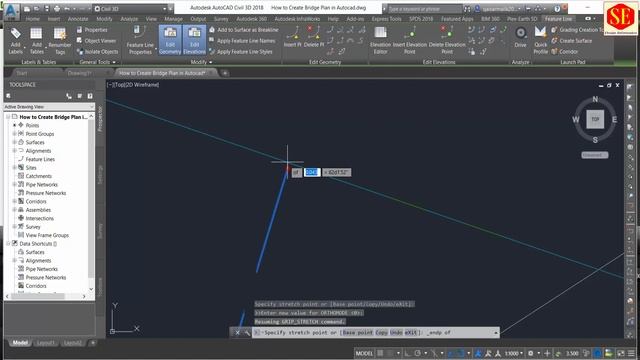Click the Plot/Print icon in quick access
The width and height of the screenshot is (640, 360).
coord(57,9)
